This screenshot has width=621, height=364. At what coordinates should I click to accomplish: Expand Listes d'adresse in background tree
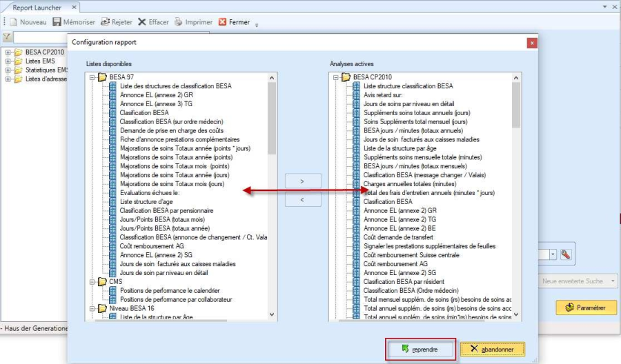click(8, 79)
